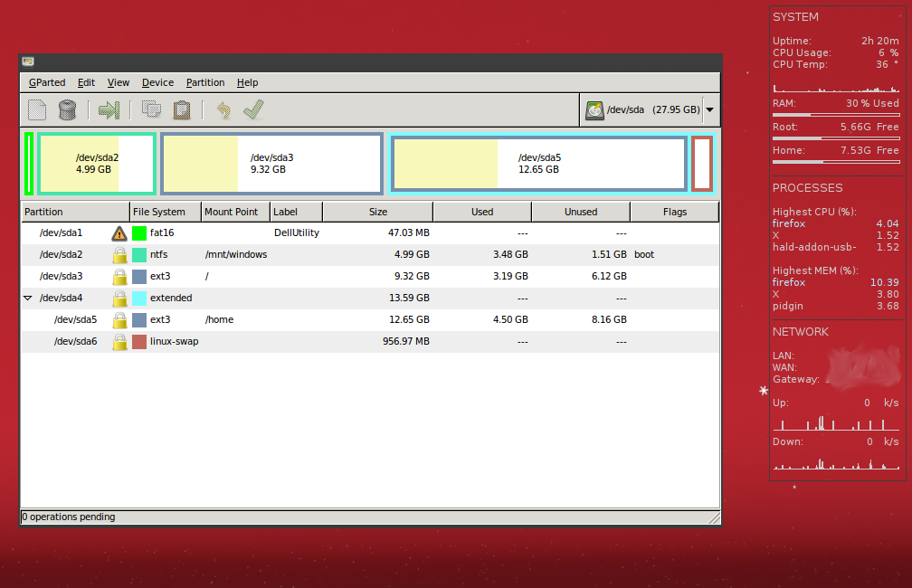Open the Partition menu
This screenshot has height=588, width=912.
point(205,82)
